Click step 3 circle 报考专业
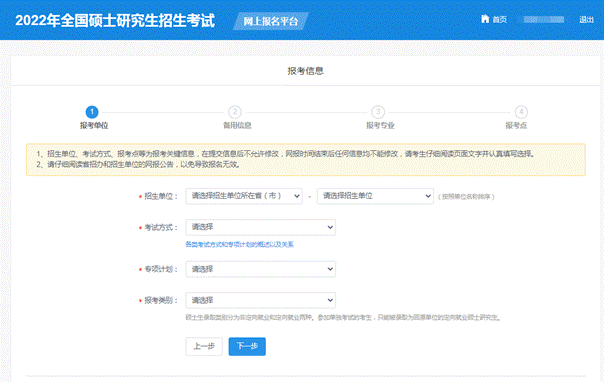 click(x=378, y=112)
